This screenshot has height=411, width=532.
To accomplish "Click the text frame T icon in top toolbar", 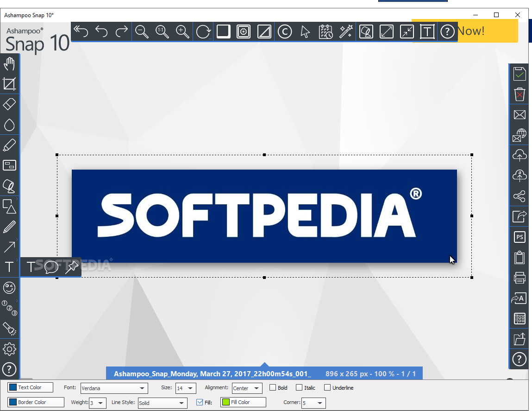I will click(427, 32).
